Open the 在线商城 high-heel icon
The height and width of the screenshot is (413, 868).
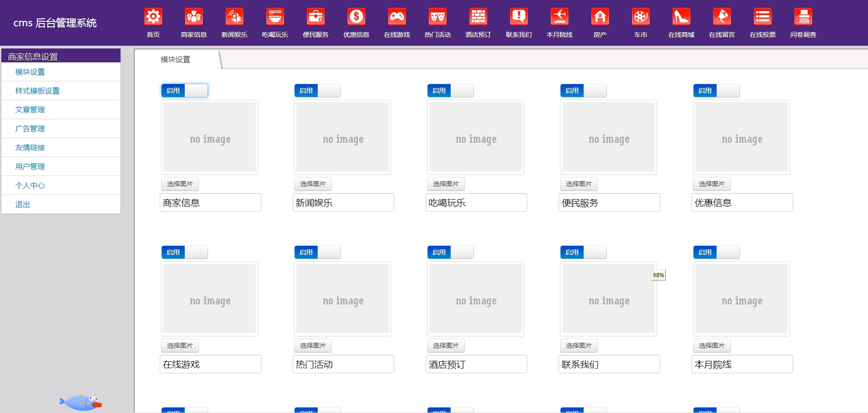click(x=681, y=17)
